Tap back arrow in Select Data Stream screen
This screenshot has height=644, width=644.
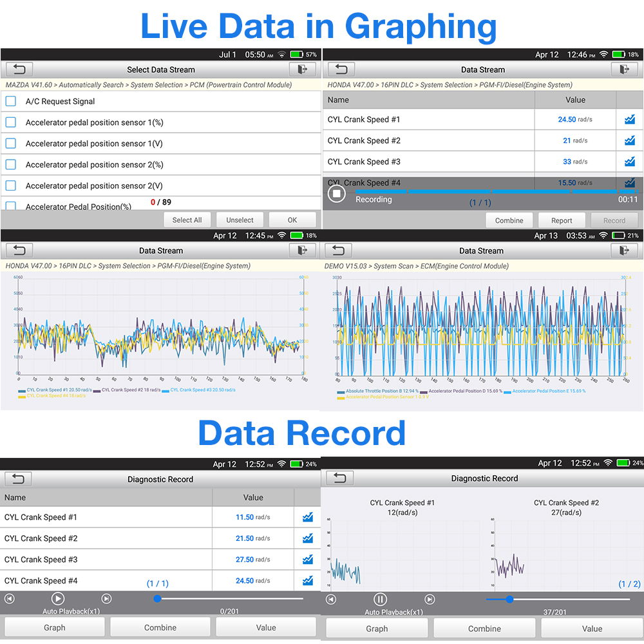coord(19,70)
